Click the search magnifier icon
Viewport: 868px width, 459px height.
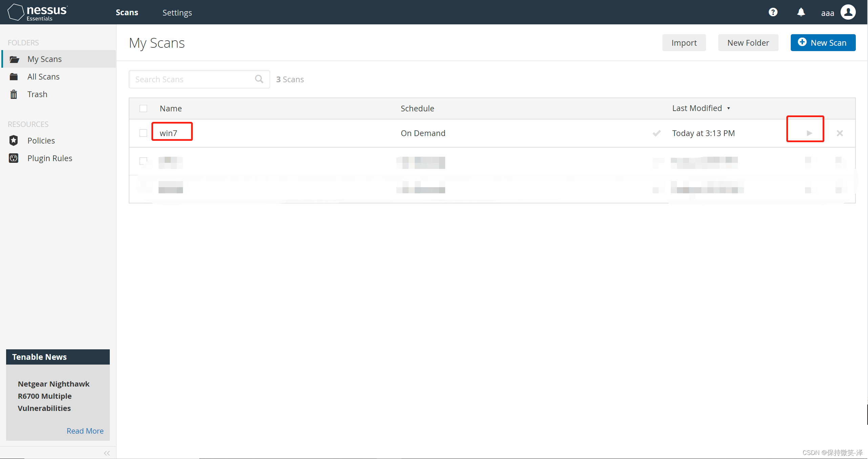259,79
